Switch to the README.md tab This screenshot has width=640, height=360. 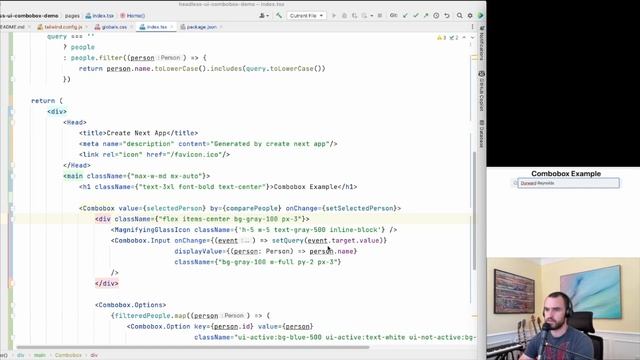click(x=12, y=27)
